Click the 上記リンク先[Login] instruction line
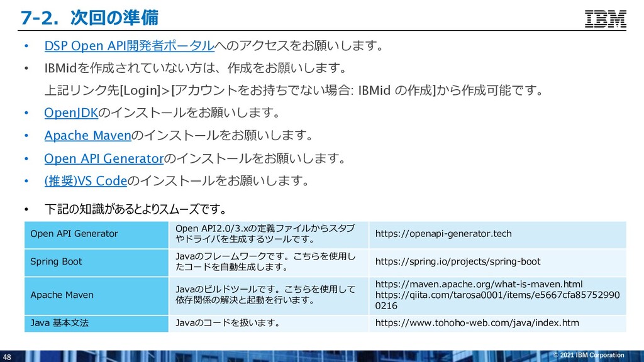The width and height of the screenshot is (644, 362). pyautogui.click(x=294, y=90)
